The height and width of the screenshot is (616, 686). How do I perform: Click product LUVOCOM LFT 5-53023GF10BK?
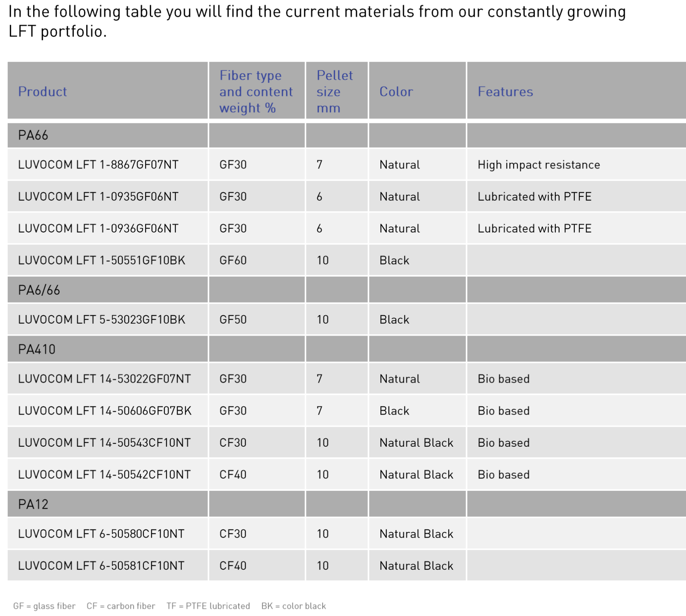click(x=101, y=319)
